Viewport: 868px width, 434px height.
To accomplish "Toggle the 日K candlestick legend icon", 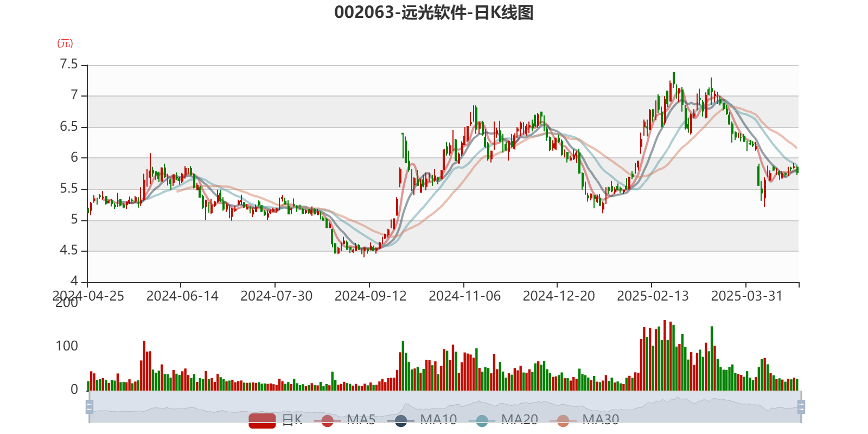I will (262, 420).
